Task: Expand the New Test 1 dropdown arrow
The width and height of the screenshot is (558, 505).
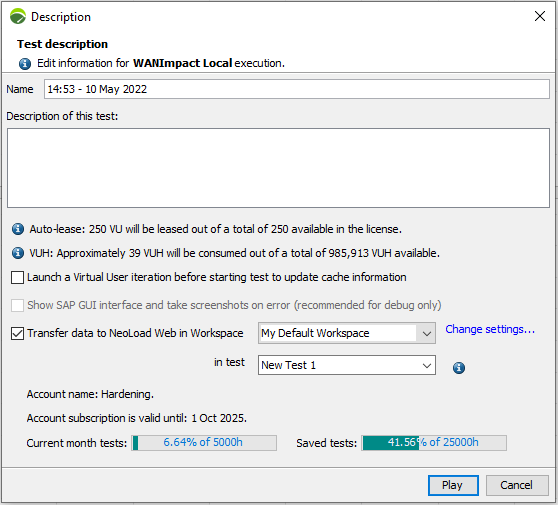Action: [426, 365]
